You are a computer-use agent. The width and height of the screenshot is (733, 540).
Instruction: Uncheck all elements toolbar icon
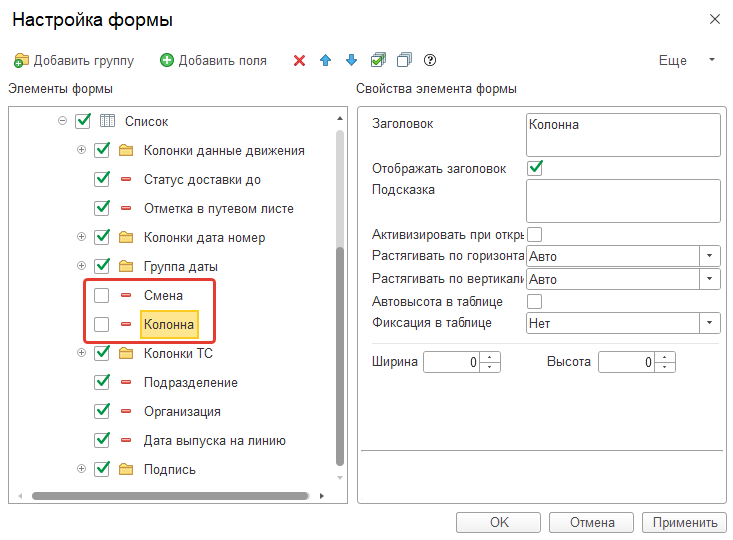pos(404,60)
